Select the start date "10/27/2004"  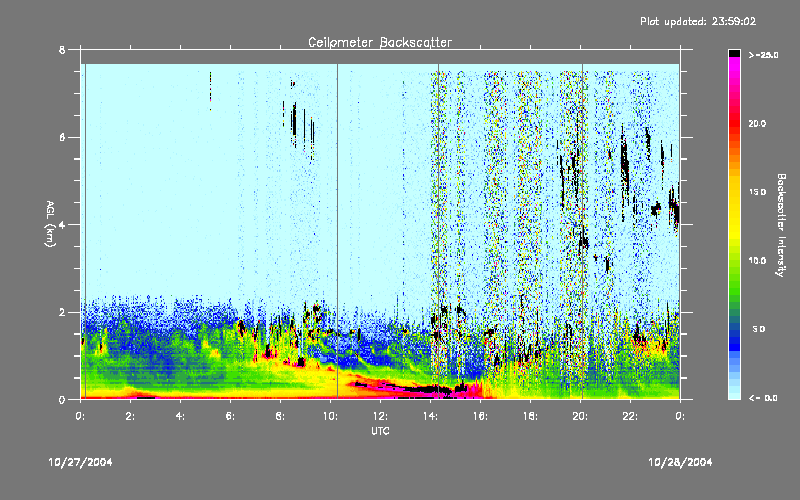(x=81, y=462)
